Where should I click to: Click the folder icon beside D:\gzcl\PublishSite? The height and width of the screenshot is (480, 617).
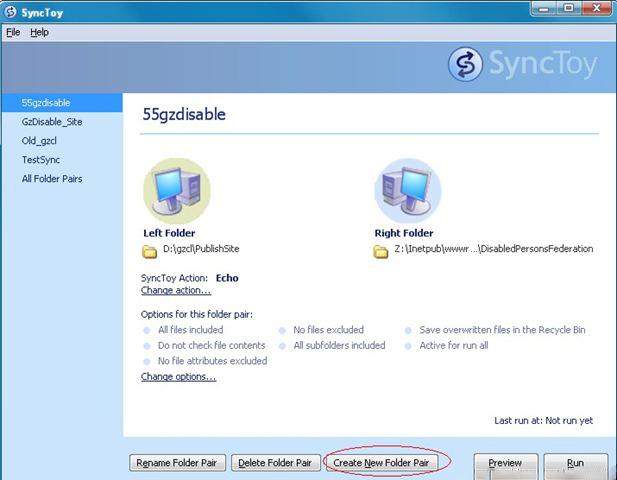pyautogui.click(x=150, y=251)
